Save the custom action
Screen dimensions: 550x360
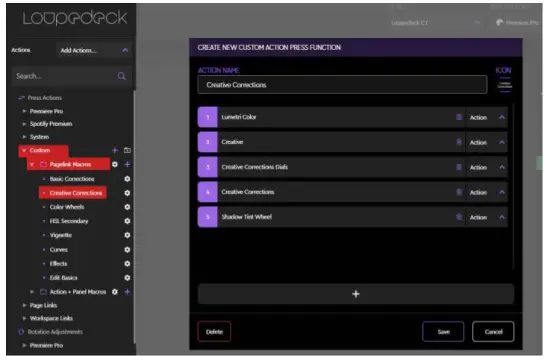pyautogui.click(x=443, y=332)
